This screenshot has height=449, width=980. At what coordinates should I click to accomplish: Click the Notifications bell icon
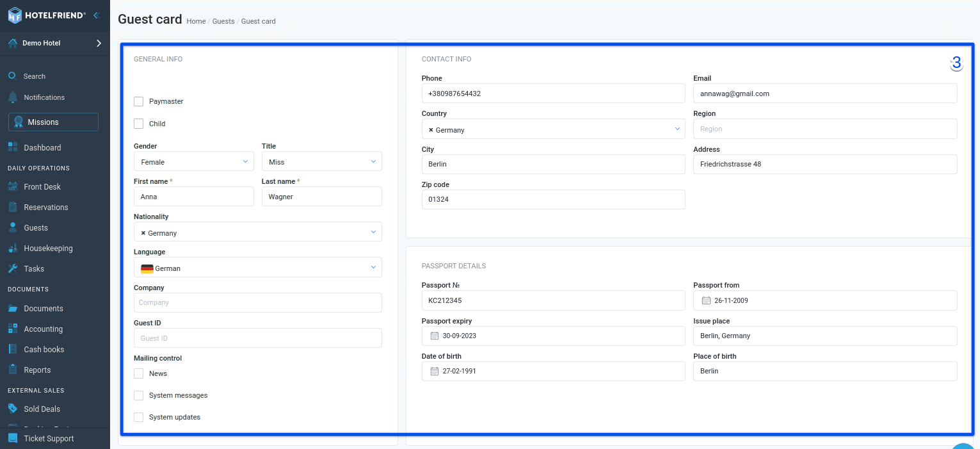pos(12,97)
